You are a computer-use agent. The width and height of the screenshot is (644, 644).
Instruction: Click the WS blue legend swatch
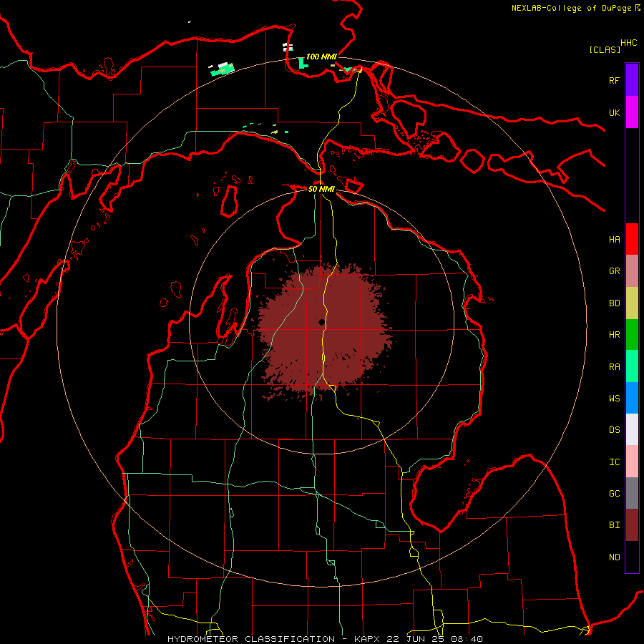(632, 398)
